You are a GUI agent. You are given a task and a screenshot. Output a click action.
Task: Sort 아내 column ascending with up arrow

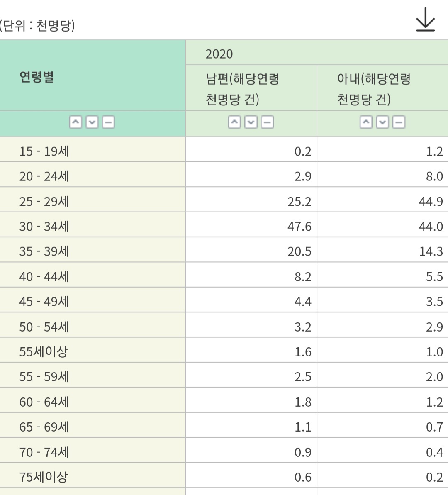point(366,122)
